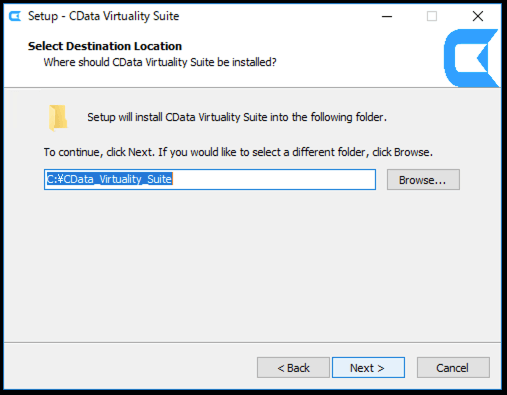The image size is (507, 395).
Task: Click the large blue CData logo
Action: 472,58
